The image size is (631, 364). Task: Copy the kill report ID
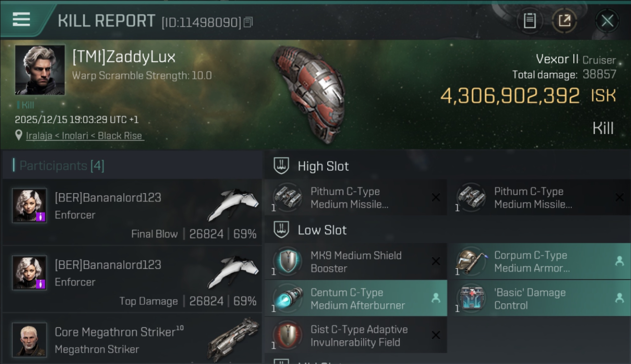tap(248, 22)
